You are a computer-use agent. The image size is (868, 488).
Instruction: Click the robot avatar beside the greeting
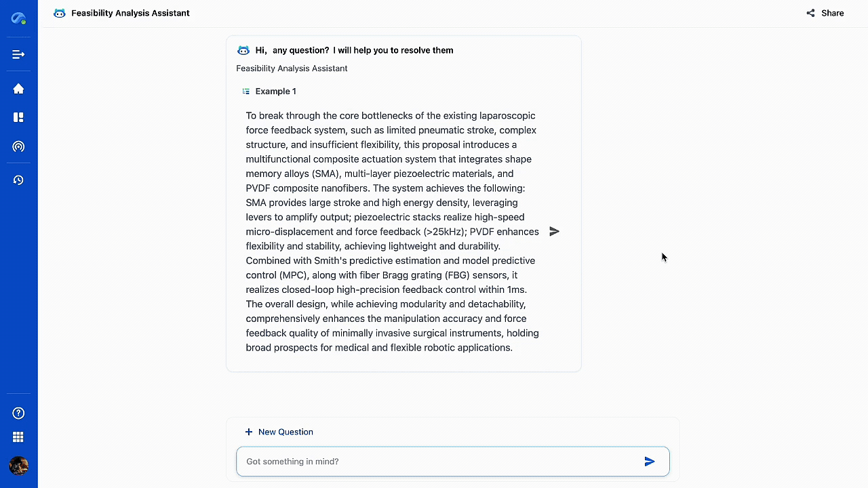[x=243, y=50]
